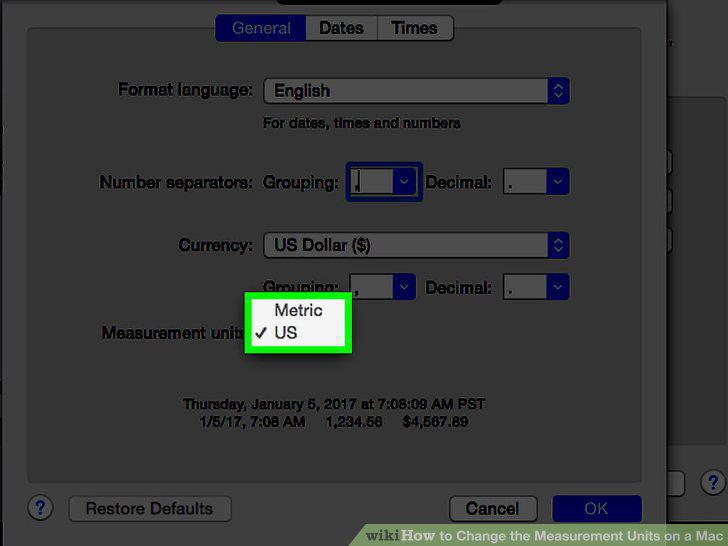Open the Format language dropdown
Screen dimensions: 728x546
coord(416,91)
